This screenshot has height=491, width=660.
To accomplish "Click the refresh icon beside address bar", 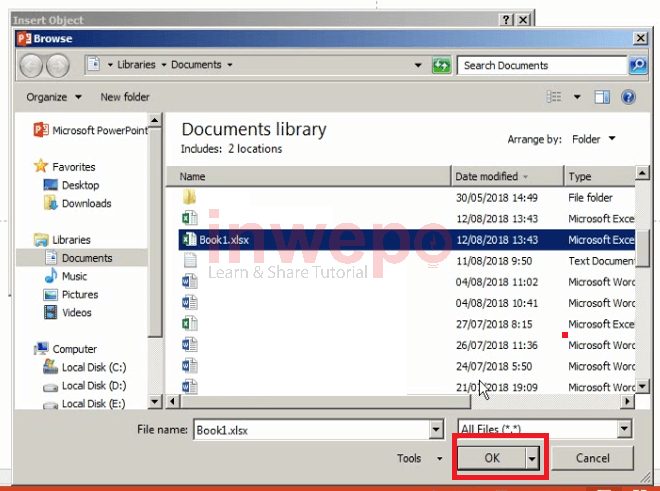I will 441,65.
